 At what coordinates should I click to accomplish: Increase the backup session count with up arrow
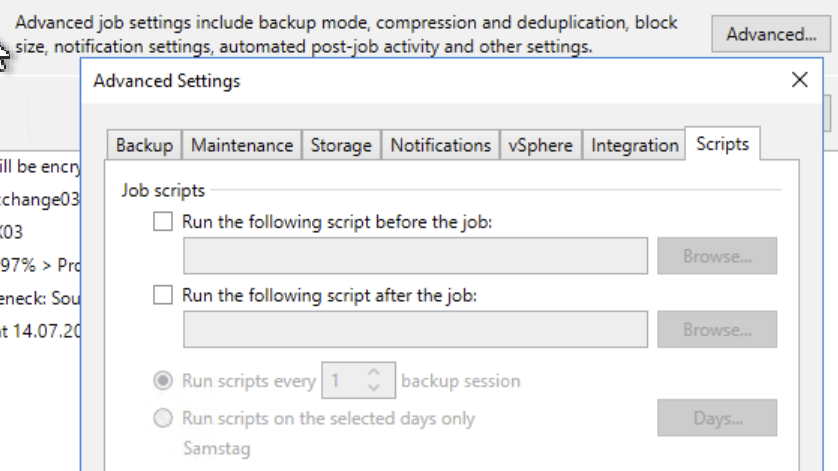(374, 373)
